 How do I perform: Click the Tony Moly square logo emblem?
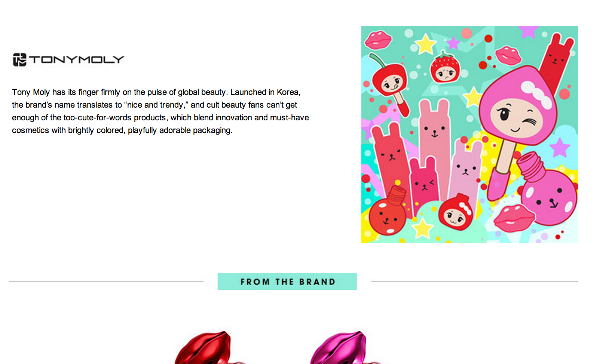click(x=19, y=60)
